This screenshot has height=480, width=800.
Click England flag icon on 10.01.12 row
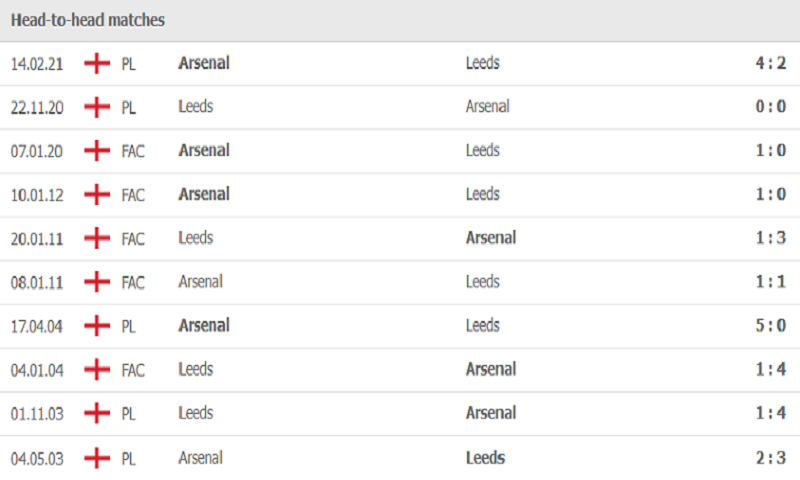(97, 195)
